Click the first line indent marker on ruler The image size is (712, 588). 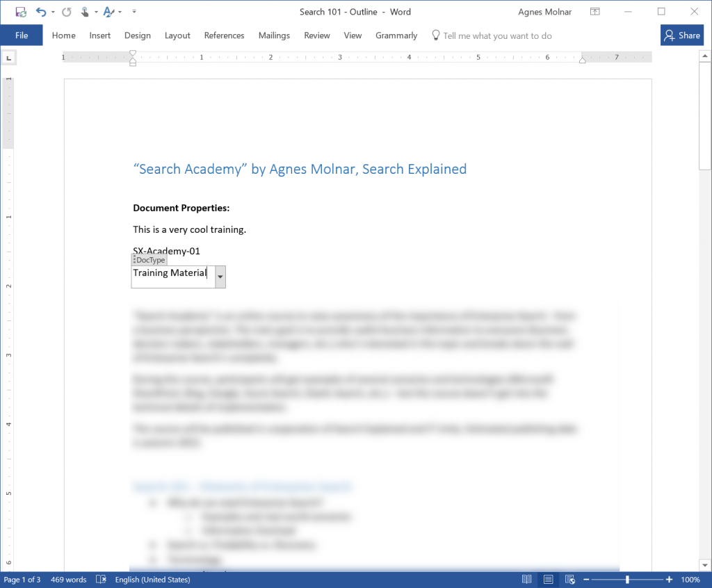(x=133, y=53)
